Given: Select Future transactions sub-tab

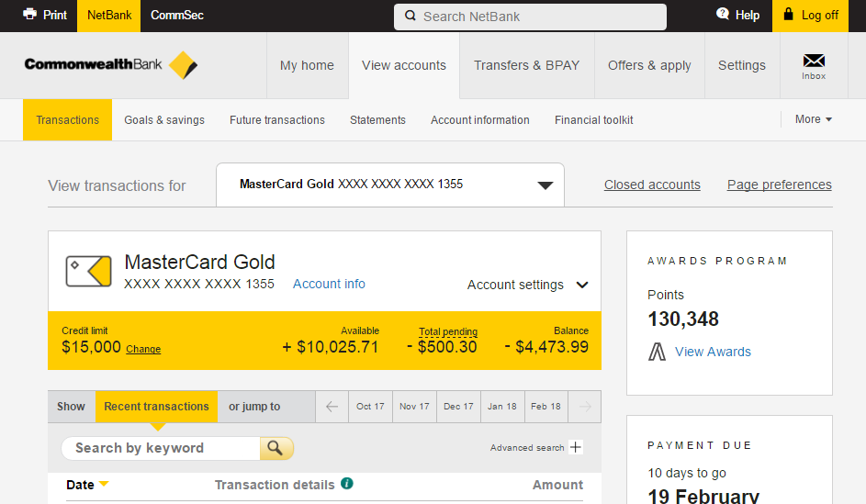Looking at the screenshot, I should pyautogui.click(x=277, y=119).
